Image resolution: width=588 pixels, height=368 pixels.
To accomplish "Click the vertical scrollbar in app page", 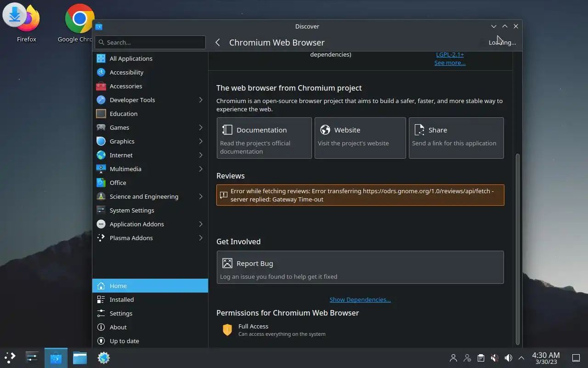I will [518, 248].
